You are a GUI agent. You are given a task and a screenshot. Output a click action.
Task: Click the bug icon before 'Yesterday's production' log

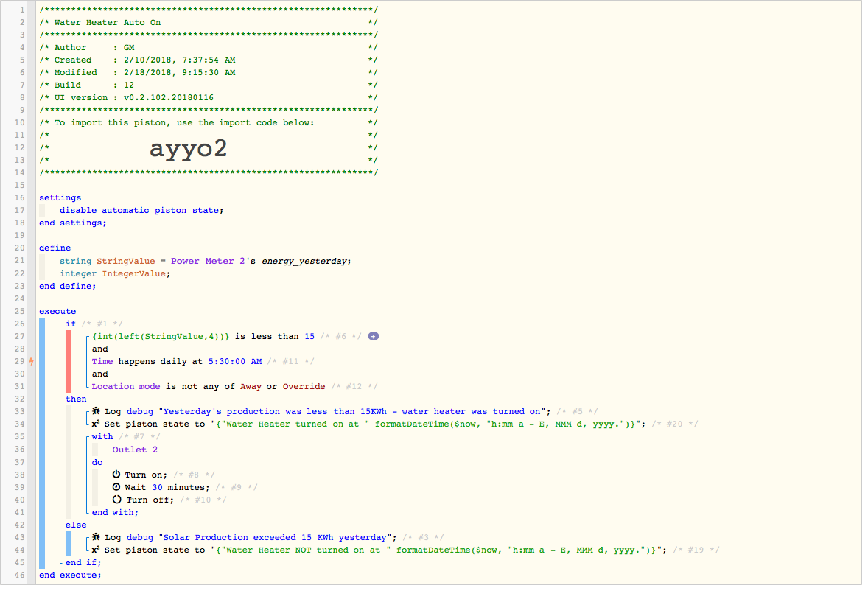[97, 411]
